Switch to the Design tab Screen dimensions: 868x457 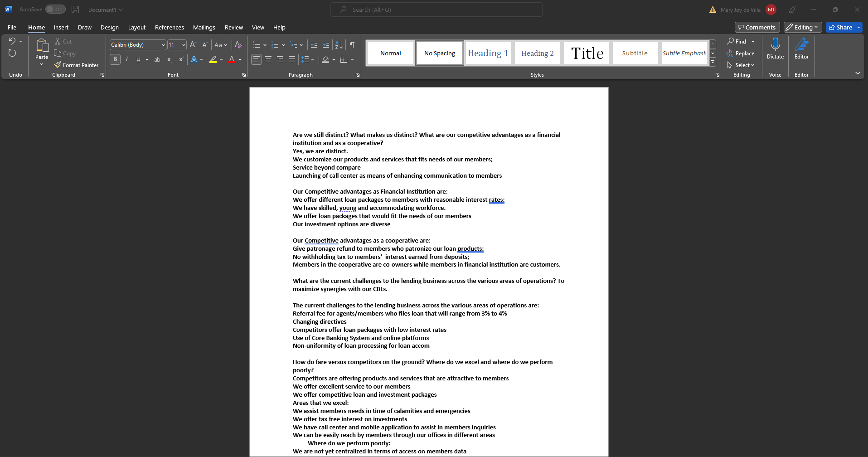(x=110, y=27)
